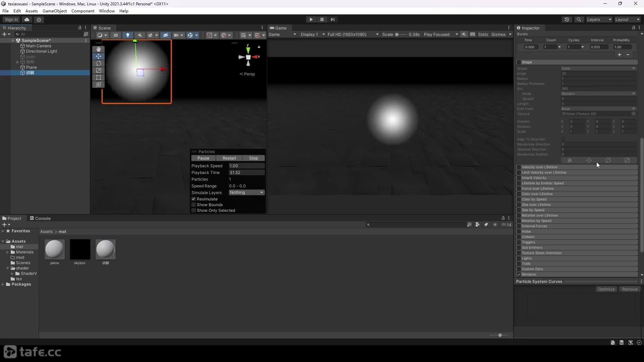Adjust Project icon size slider
Image resolution: width=644 pixels, height=362 pixels.
click(500, 335)
